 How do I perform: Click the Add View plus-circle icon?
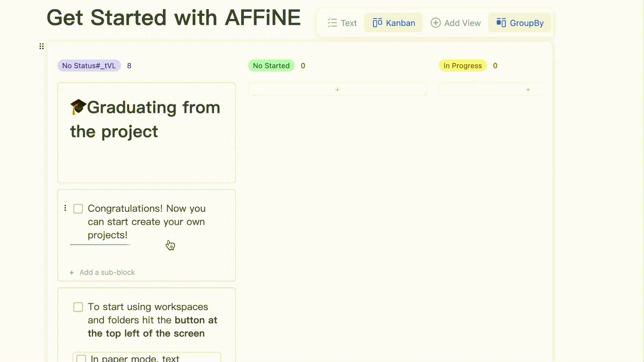point(435,23)
